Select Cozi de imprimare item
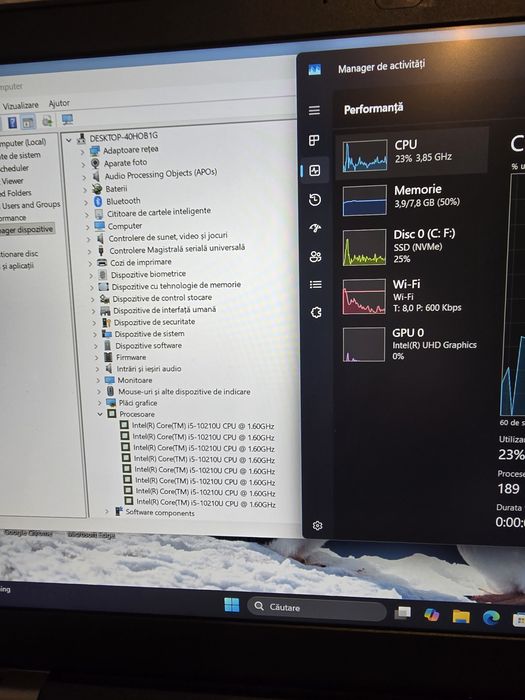525x700 pixels. [x=141, y=262]
